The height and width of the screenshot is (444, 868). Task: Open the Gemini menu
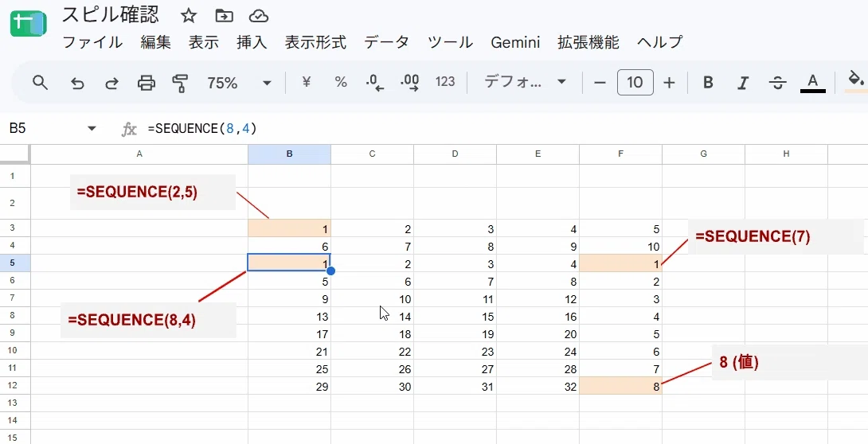[x=515, y=42]
